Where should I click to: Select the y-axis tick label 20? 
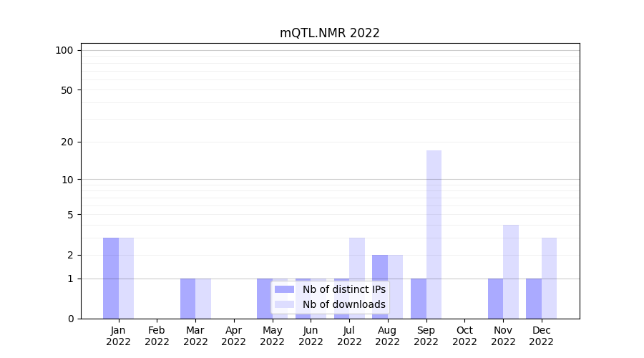coord(67,142)
